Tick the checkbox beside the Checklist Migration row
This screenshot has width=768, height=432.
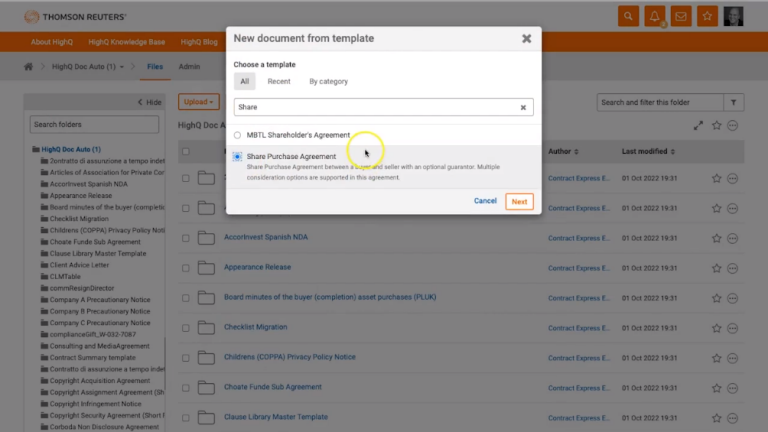[x=185, y=327]
